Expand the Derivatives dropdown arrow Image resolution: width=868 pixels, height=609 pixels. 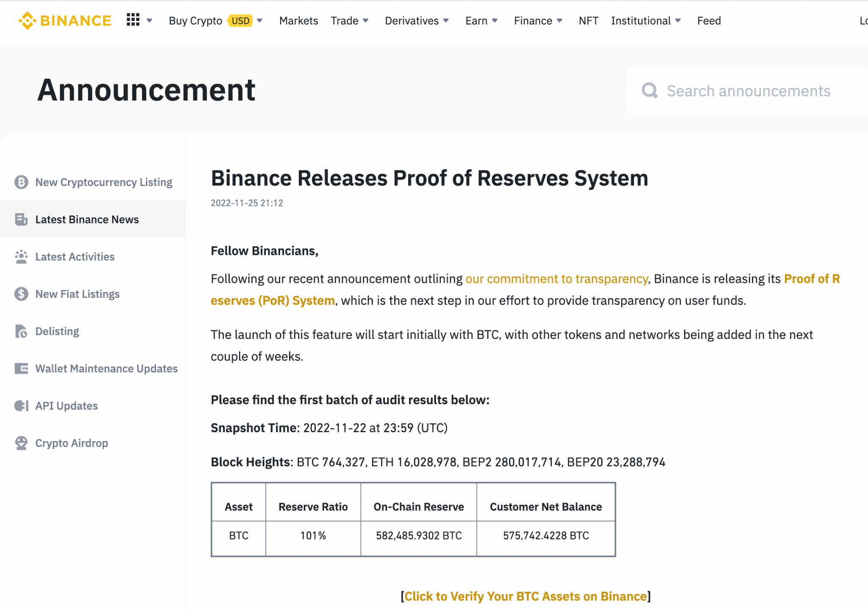pos(446,21)
